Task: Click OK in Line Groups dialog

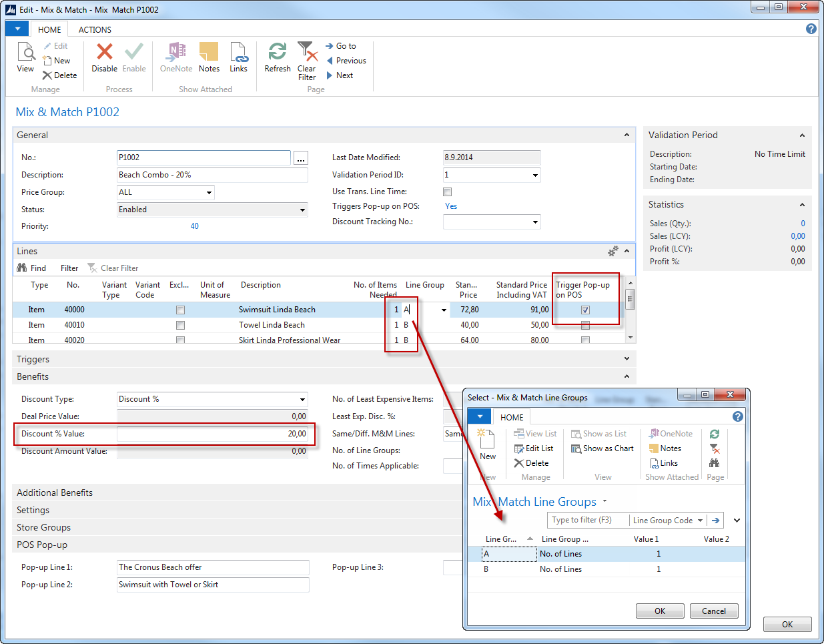Action: (x=659, y=611)
